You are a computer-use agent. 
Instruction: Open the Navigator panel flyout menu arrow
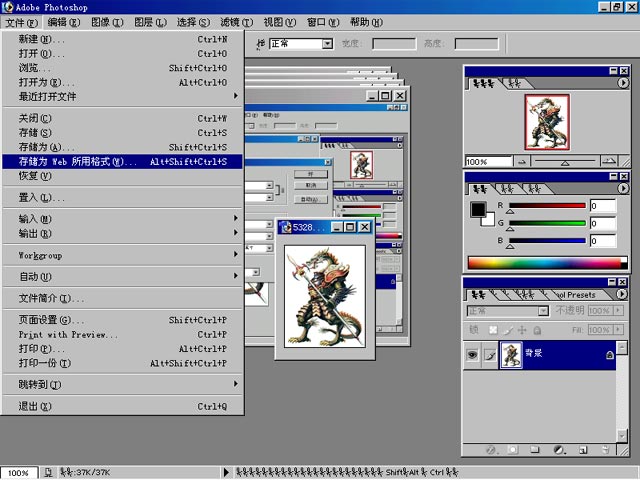(x=622, y=83)
